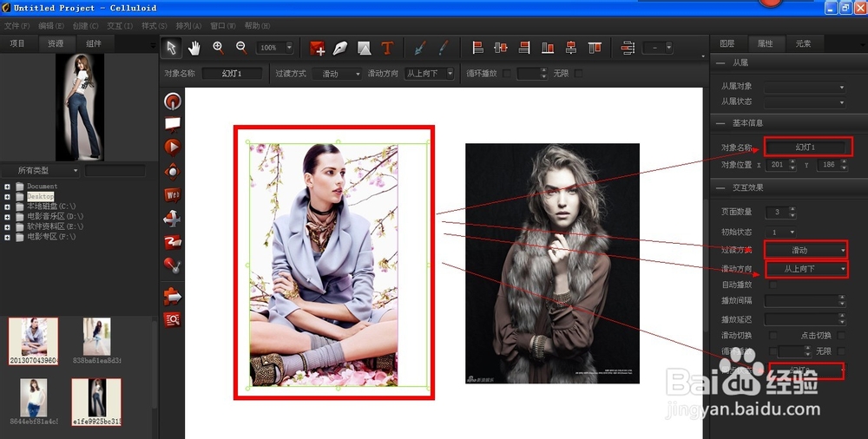Enable 自动播放 checkbox in properties
Image resolution: width=868 pixels, height=439 pixels.
click(773, 285)
